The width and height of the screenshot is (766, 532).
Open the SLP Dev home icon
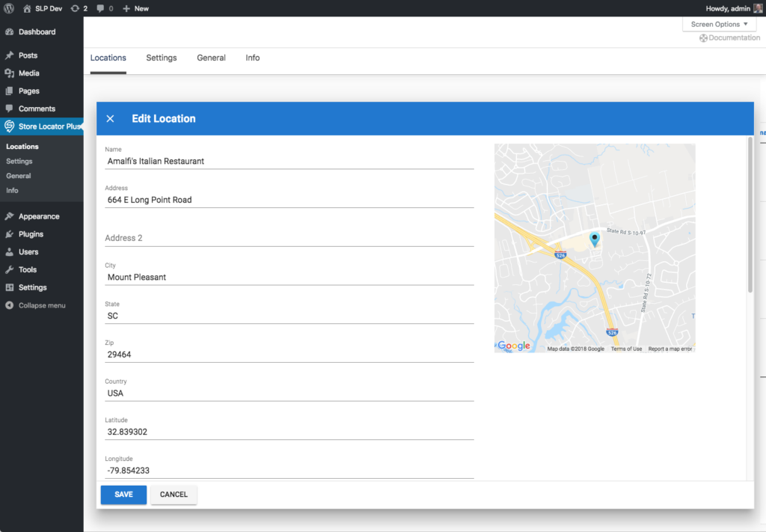(27, 8)
